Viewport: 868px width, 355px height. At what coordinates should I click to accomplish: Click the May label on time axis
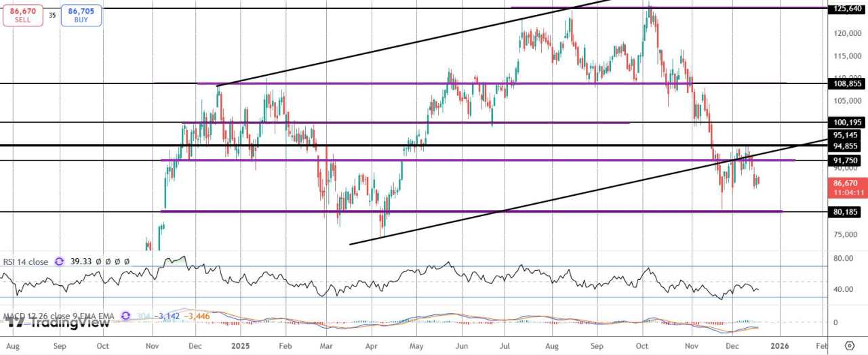415,345
